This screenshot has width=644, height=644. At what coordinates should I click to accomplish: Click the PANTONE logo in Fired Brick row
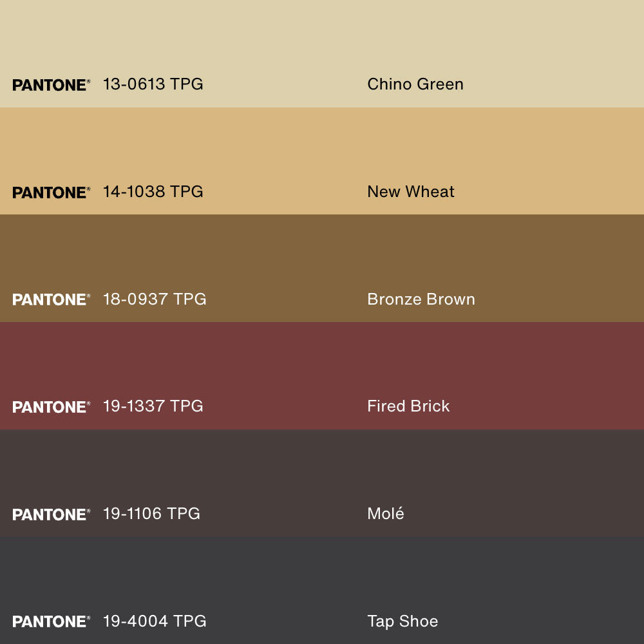(x=51, y=407)
